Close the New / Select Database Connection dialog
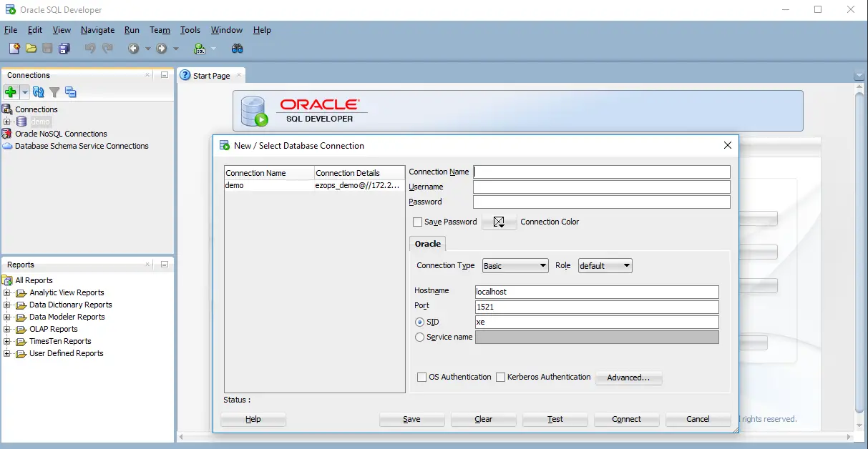The width and height of the screenshot is (868, 449). (x=728, y=145)
